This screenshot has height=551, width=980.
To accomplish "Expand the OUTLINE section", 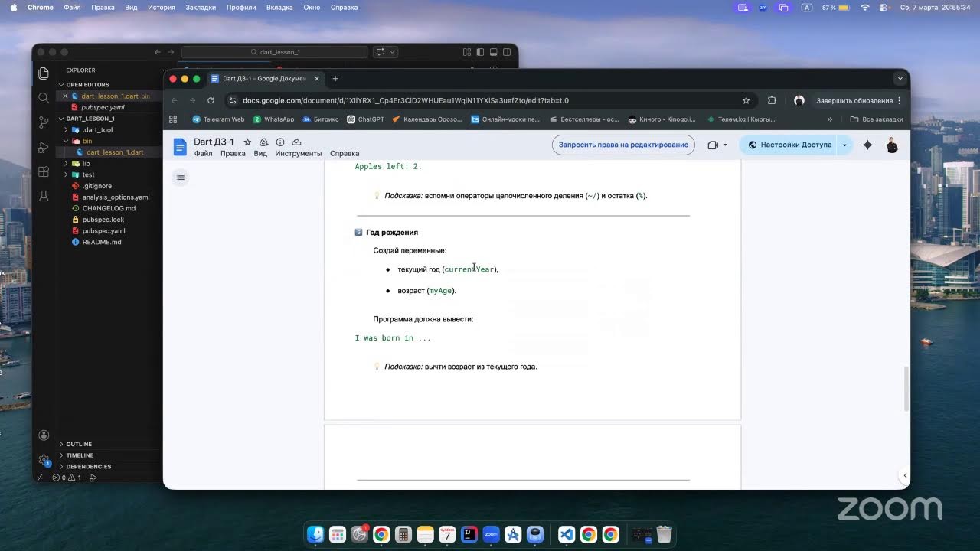I will 78,444.
